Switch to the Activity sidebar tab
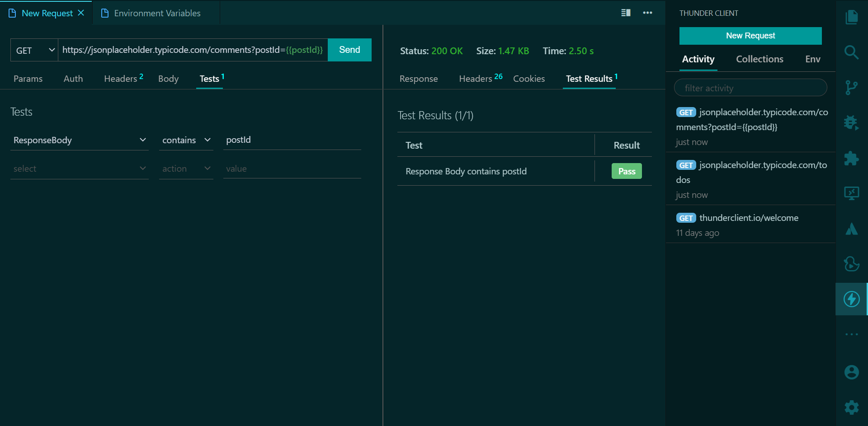The image size is (868, 426). point(698,59)
